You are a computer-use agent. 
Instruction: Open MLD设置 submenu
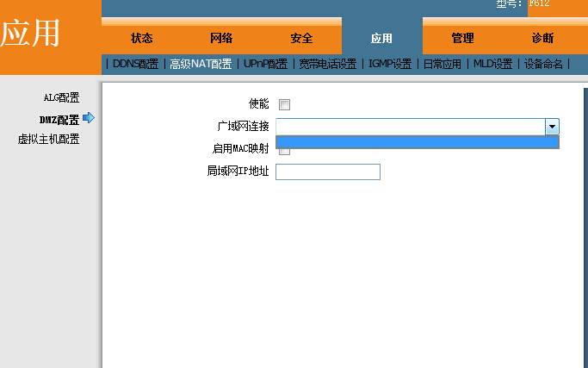[492, 64]
